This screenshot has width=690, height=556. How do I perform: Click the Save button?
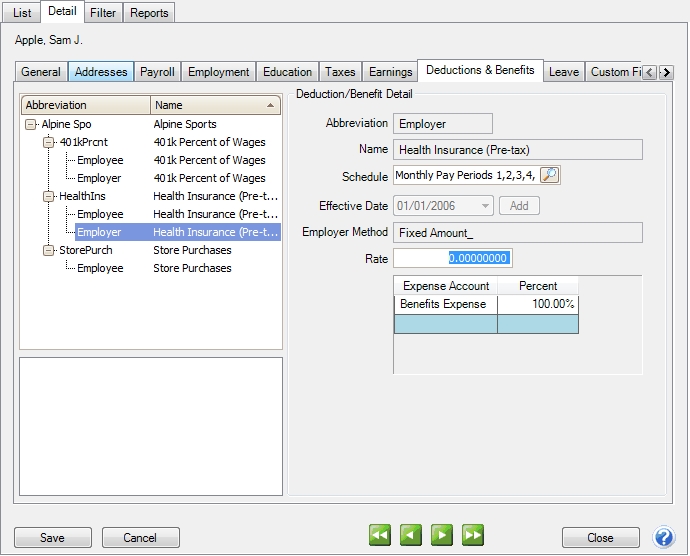(52, 538)
